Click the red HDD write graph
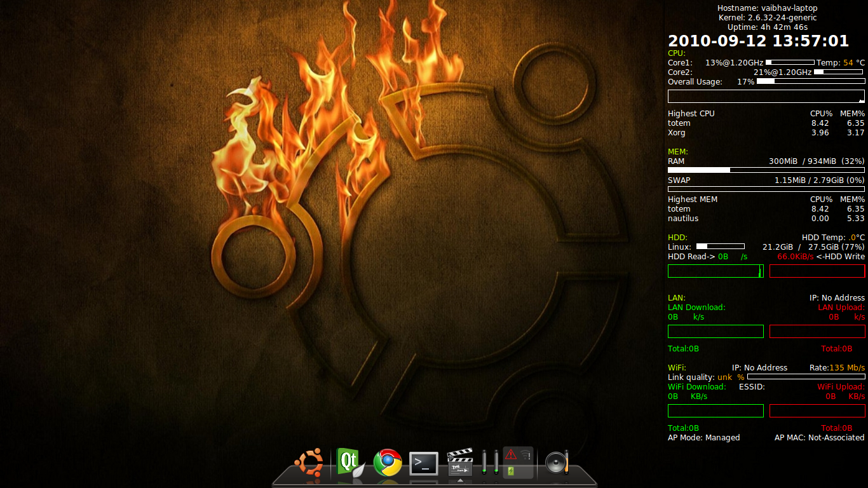The width and height of the screenshot is (868, 488). (817, 271)
